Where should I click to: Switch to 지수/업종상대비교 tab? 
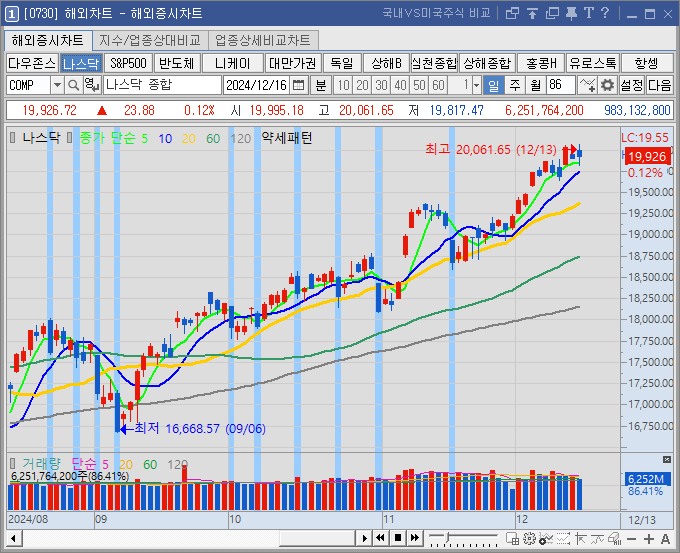[150, 40]
